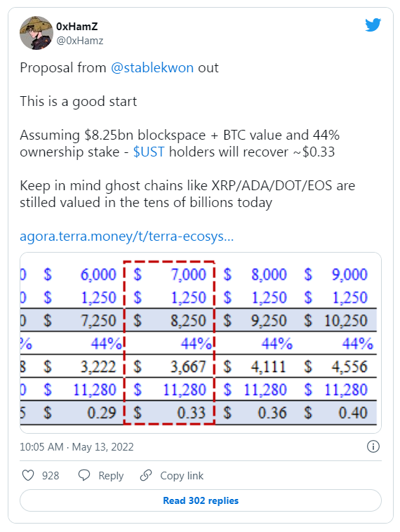Click the copy link chain icon
400x532 pixels.
(x=146, y=475)
